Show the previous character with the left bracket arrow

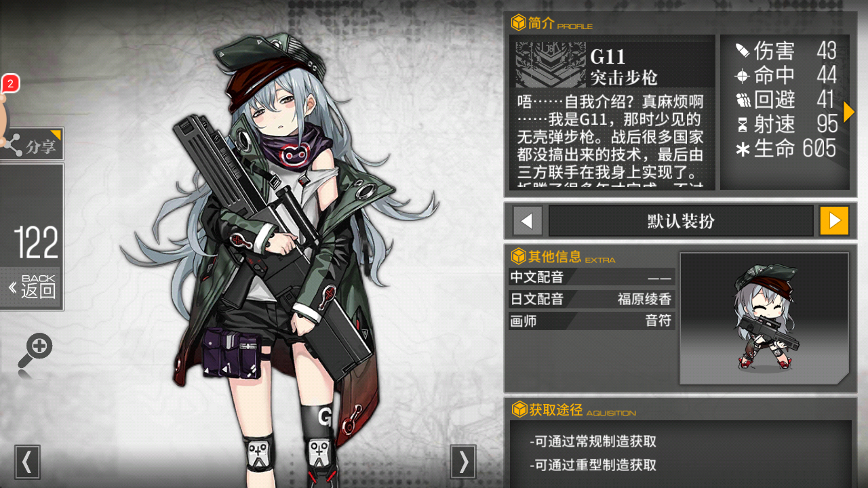(x=27, y=462)
